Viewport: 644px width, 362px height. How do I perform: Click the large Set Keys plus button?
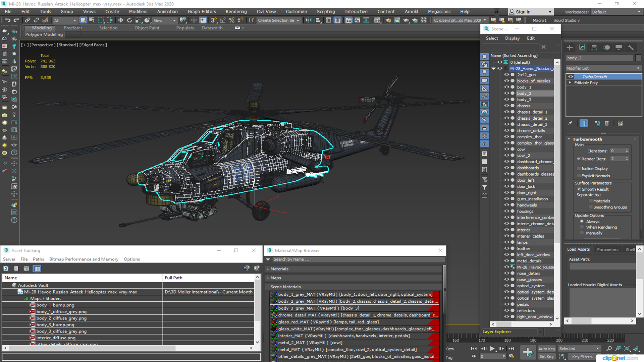(x=528, y=352)
